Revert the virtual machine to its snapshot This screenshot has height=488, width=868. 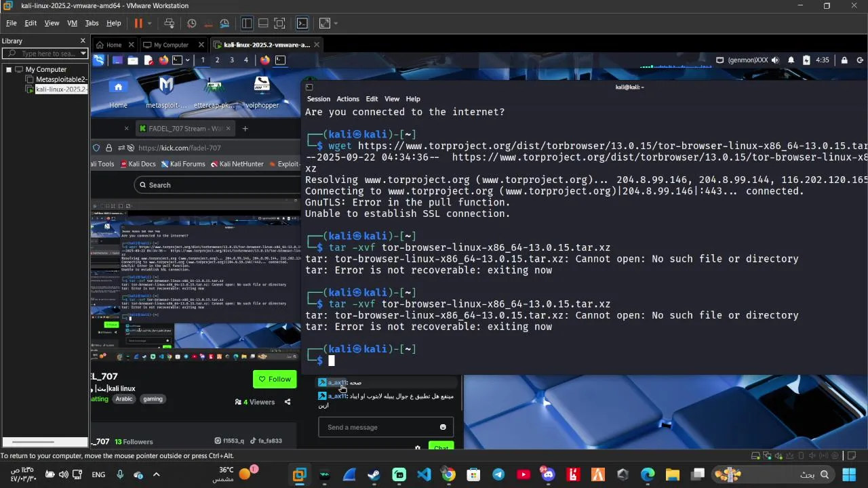(208, 23)
